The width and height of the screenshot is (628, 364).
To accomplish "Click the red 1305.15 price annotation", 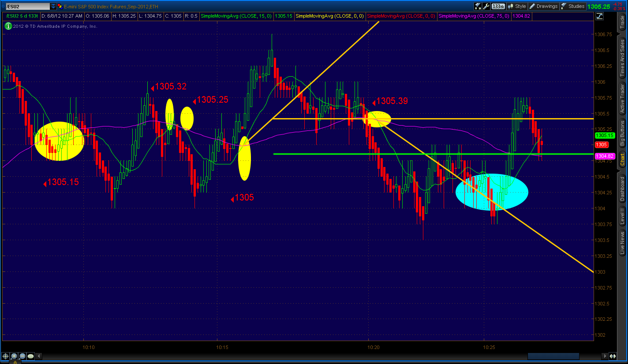I will point(63,182).
